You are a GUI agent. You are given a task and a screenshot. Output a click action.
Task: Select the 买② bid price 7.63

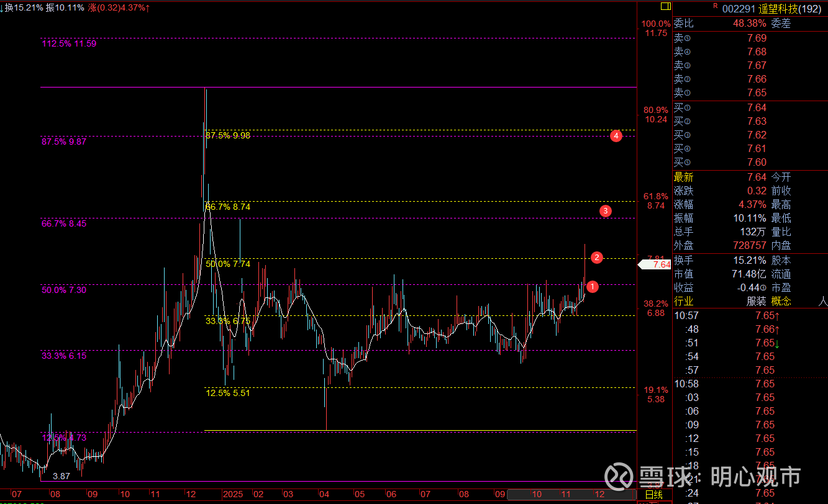757,121
